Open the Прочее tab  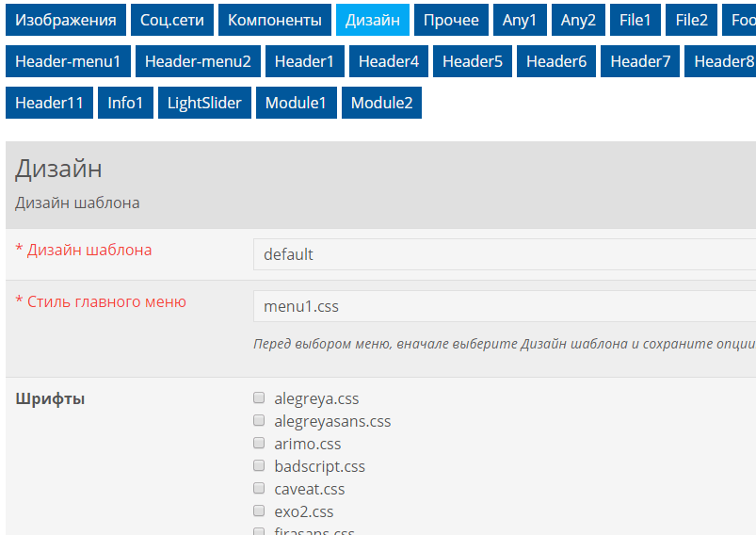pos(451,20)
